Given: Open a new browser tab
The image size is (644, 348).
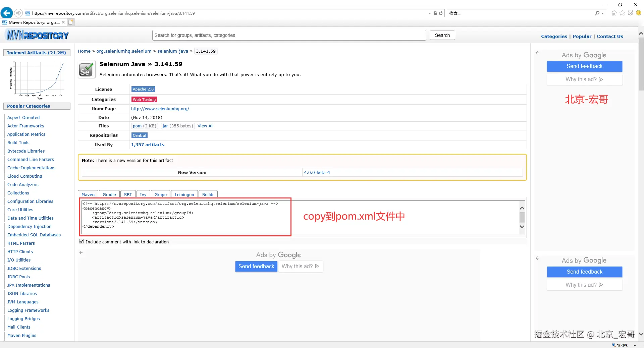Looking at the screenshot, I should (71, 22).
